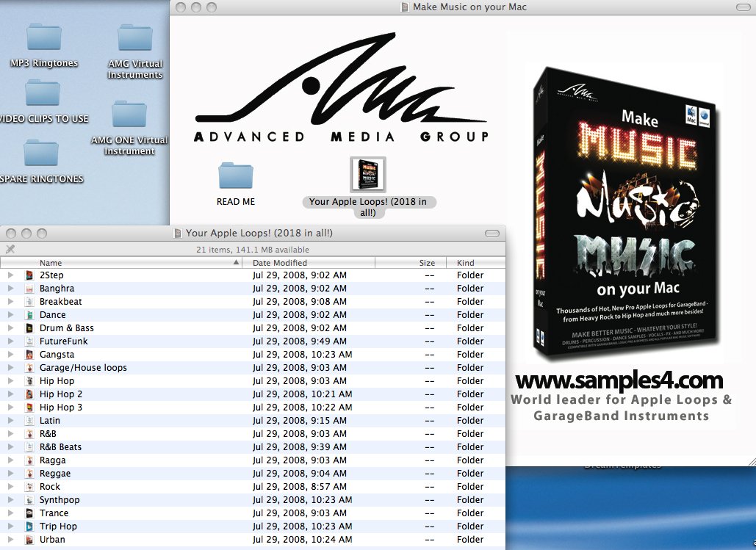Expand the 2Step folder disclosure triangle
Screen dimensions: 756x550
point(10,275)
